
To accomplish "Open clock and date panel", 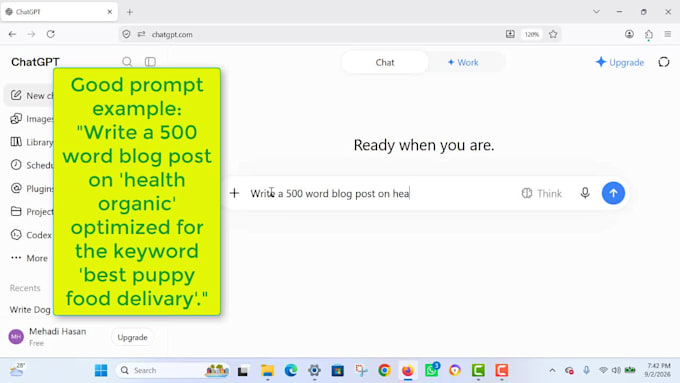I will click(657, 370).
